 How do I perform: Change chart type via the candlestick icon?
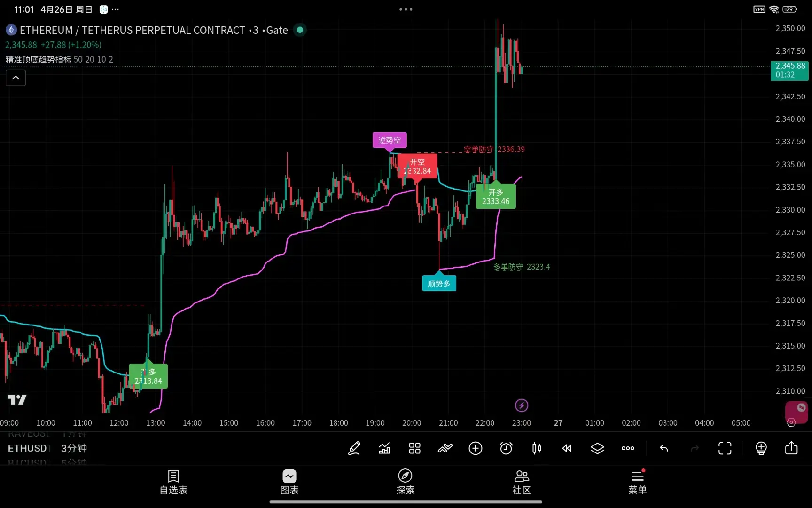537,448
